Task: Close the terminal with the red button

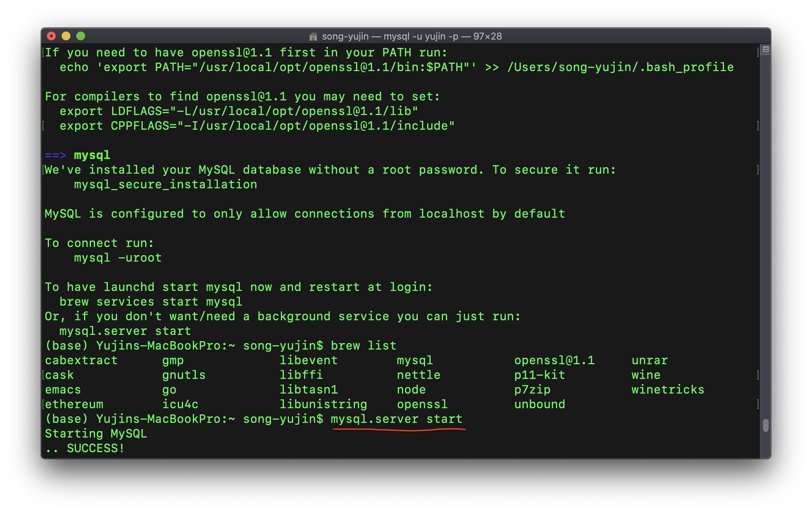Action: point(51,36)
